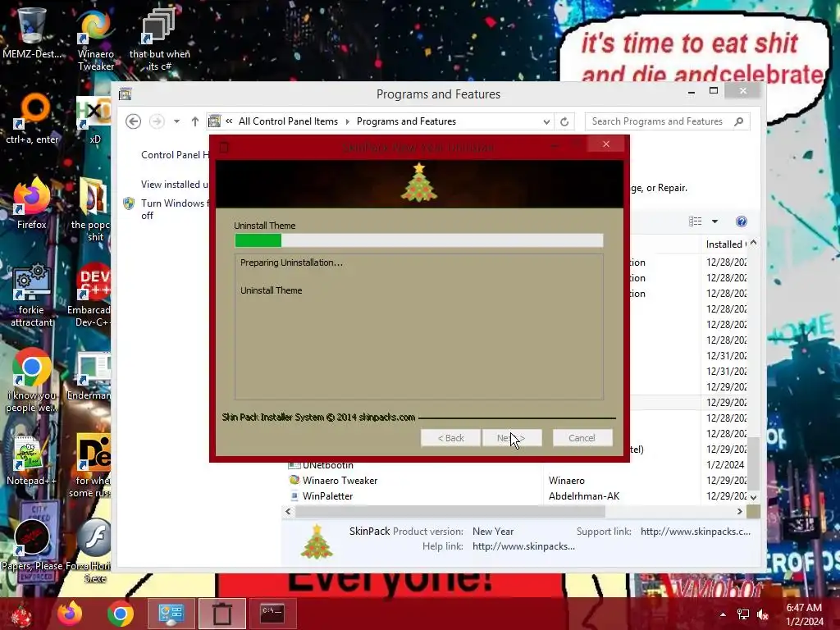Switch to uninstaller taskbar button
This screenshot has width=840, height=630.
click(x=221, y=614)
